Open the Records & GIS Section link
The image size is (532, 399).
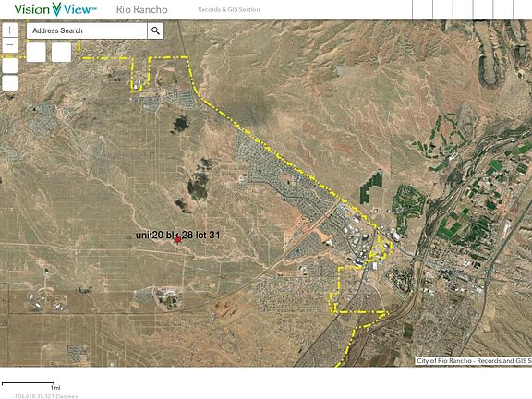(229, 10)
